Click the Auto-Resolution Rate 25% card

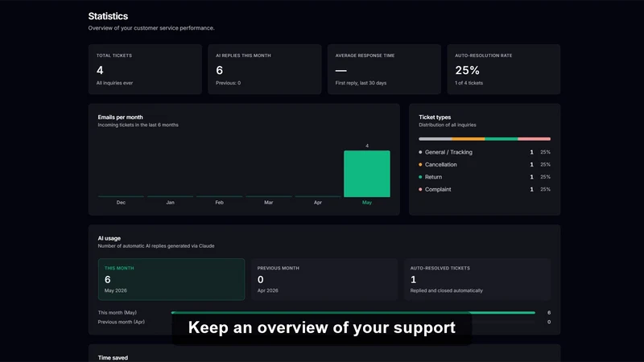click(x=504, y=69)
